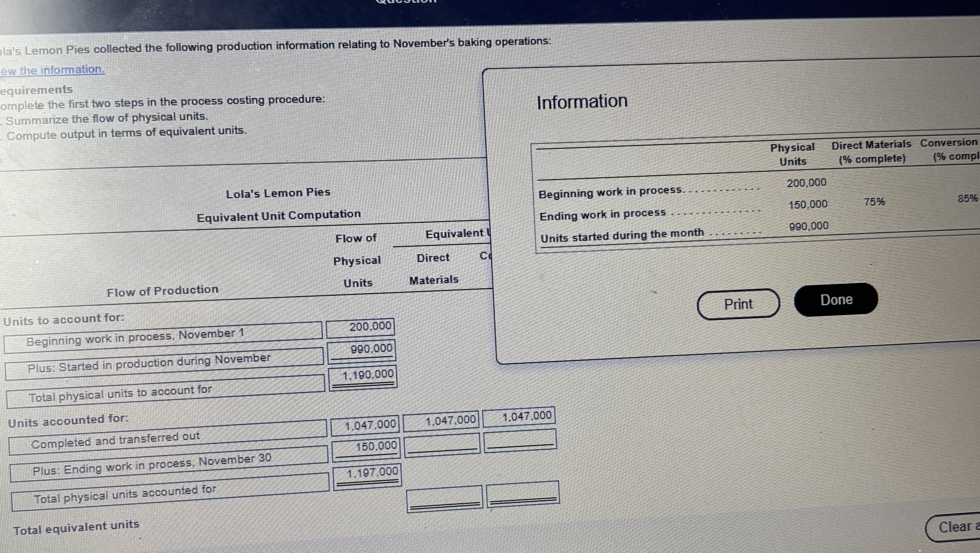Screen dimensions: 980x553
Task: Click empty direct materials box for ending WIP
Action: [442, 445]
